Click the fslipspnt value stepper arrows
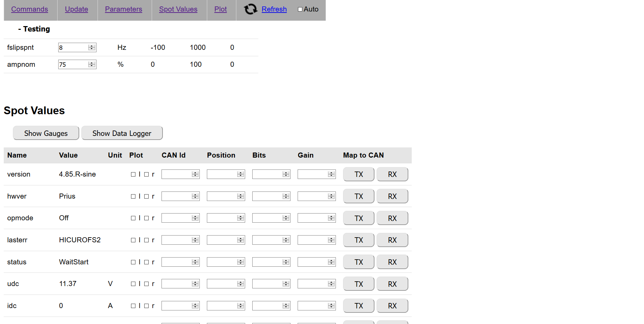The height and width of the screenshot is (324, 644). (92, 47)
